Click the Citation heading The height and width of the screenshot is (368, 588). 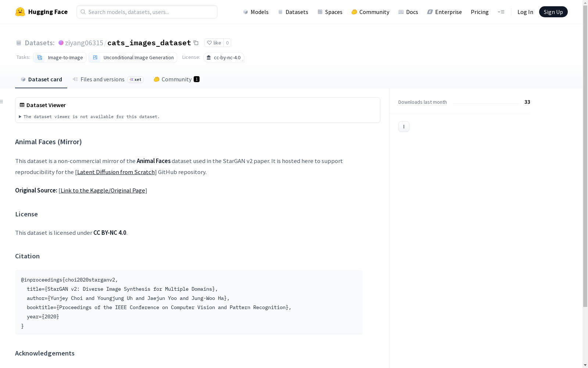click(x=27, y=256)
